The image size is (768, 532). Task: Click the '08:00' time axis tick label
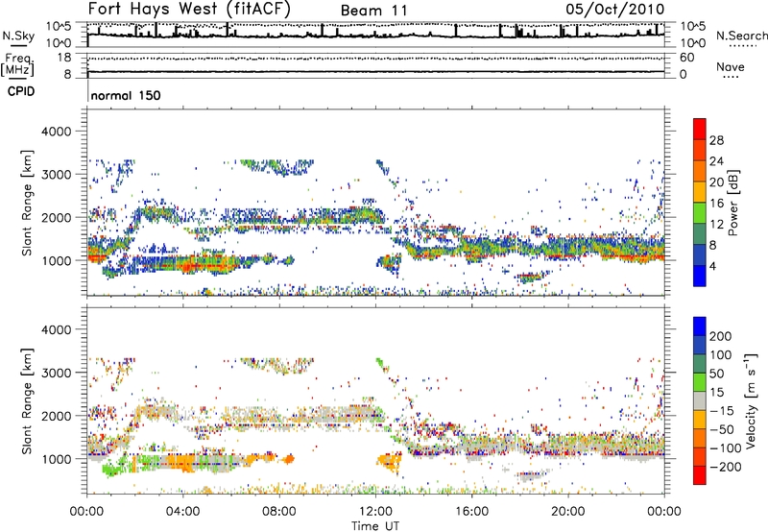pyautogui.click(x=278, y=512)
